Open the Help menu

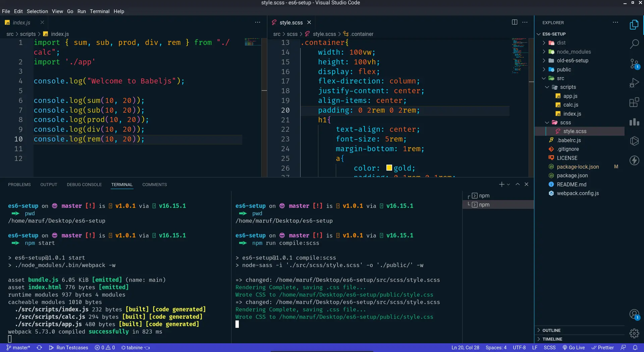(119, 11)
